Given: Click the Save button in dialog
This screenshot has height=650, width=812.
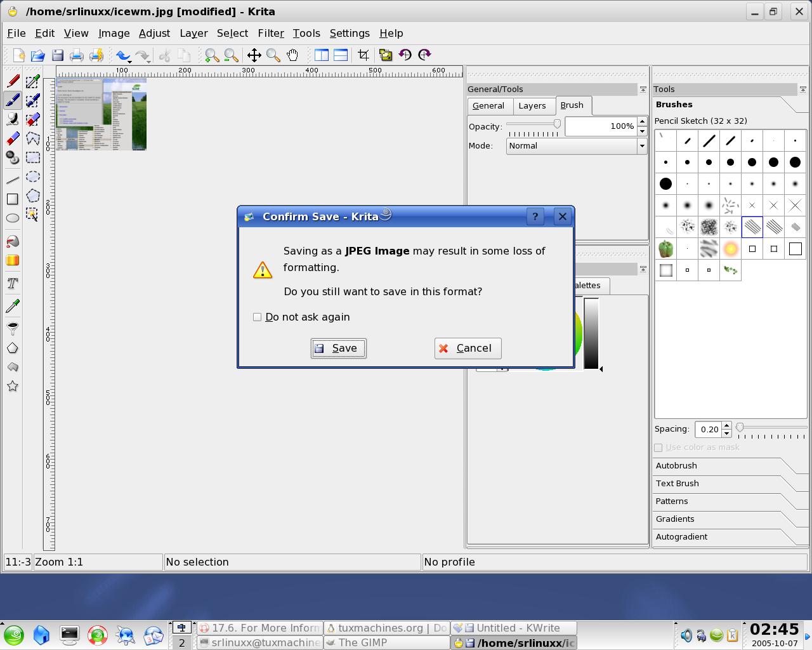Looking at the screenshot, I should click(338, 348).
